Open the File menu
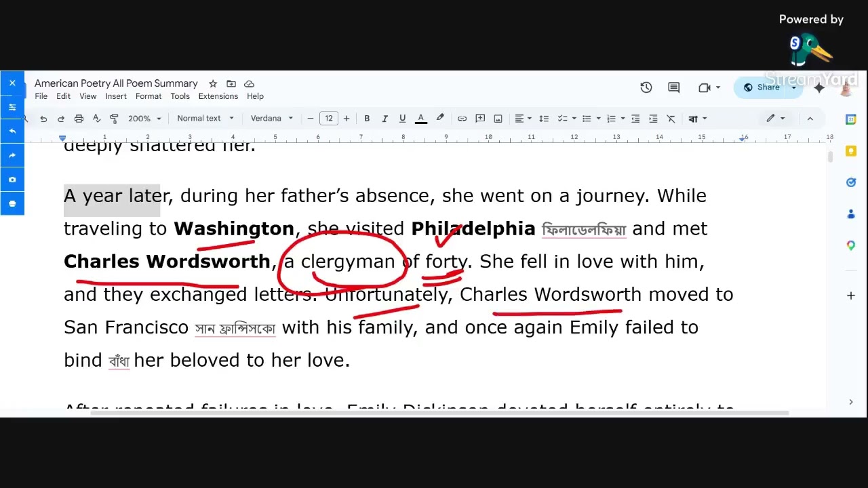Screen dimensions: 868x488 tap(41, 96)
